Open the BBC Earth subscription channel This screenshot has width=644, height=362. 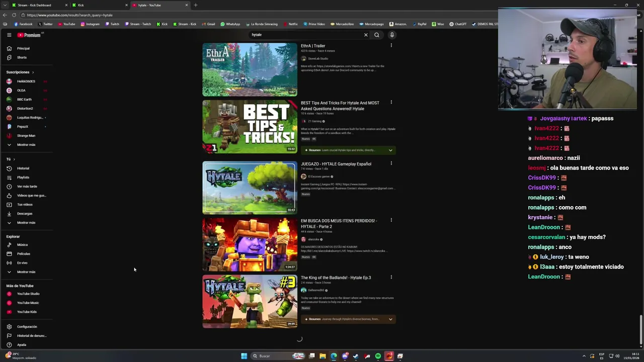pos(24,100)
